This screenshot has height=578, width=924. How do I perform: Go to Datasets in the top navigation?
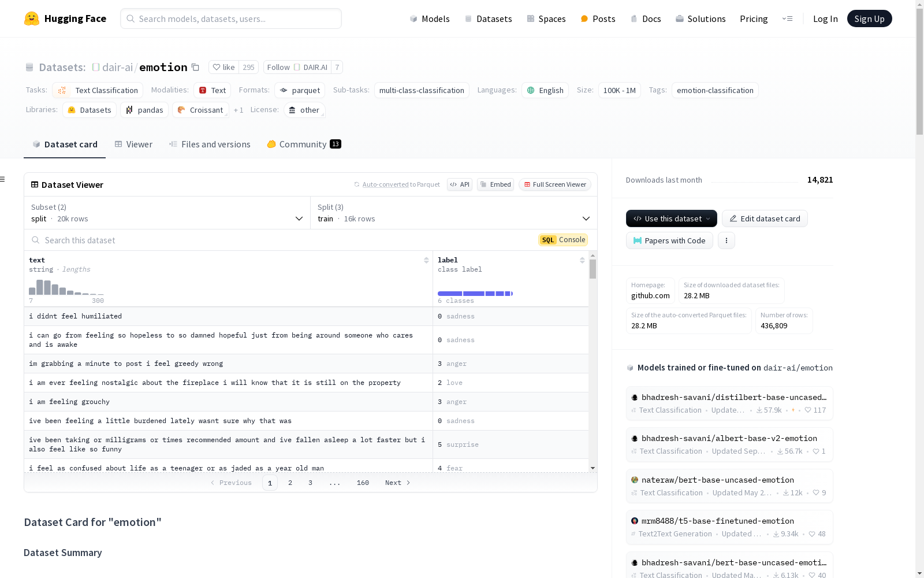(489, 18)
